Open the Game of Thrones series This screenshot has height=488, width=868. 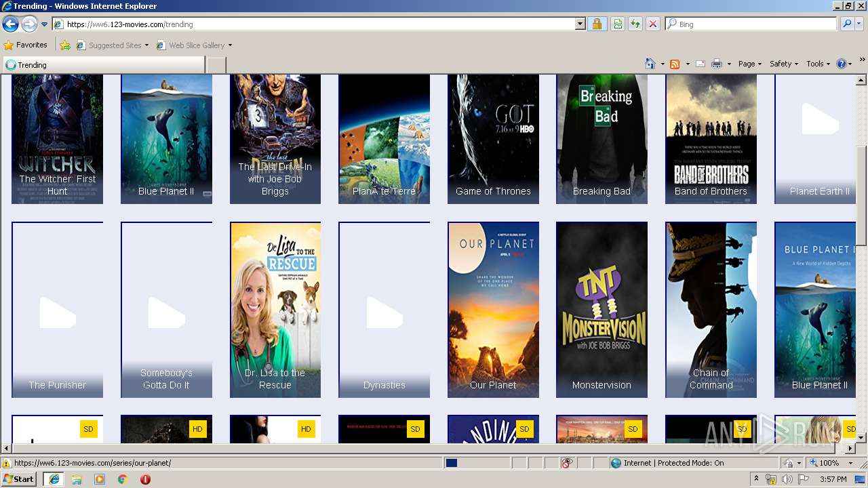point(493,139)
